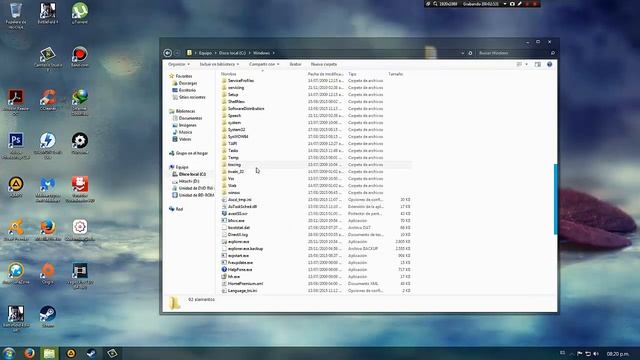Switch to File Explorer taskbar button
Screen dimensions: 640x360
click(x=49, y=353)
